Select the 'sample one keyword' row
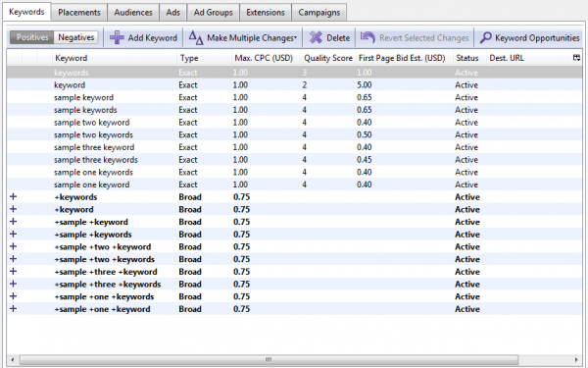Screen dimensions: 588x368 pos(294,184)
